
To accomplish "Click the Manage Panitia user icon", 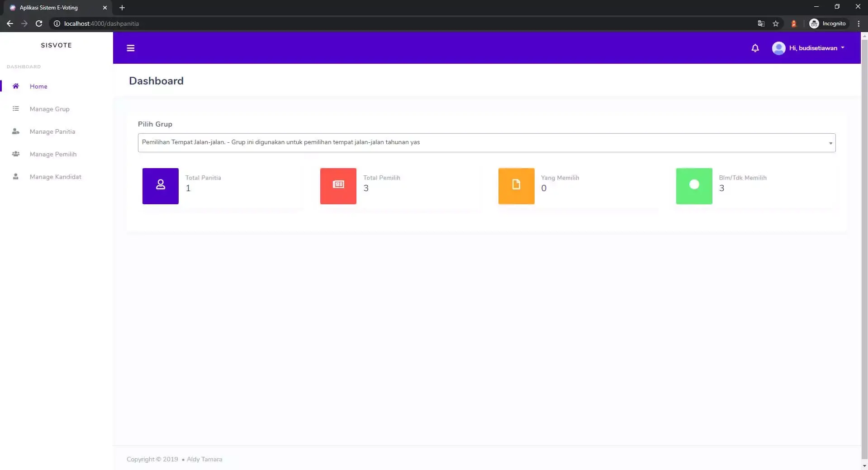I will pyautogui.click(x=16, y=131).
